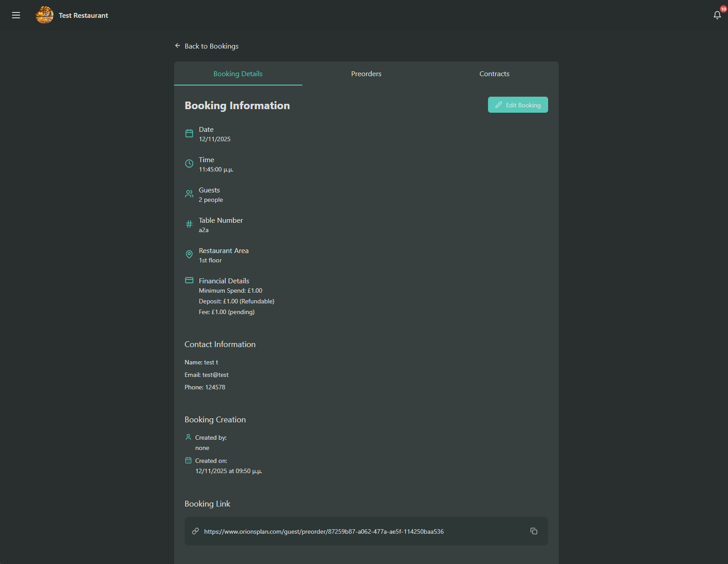Click the credit card icon beside Financial Details
The image size is (728, 564).
click(189, 280)
